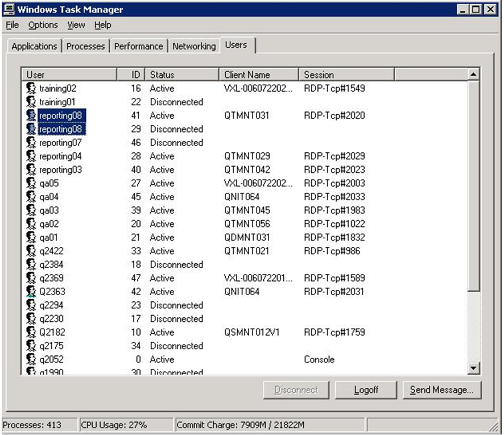Click Commit Charge value in status bar

[241, 425]
